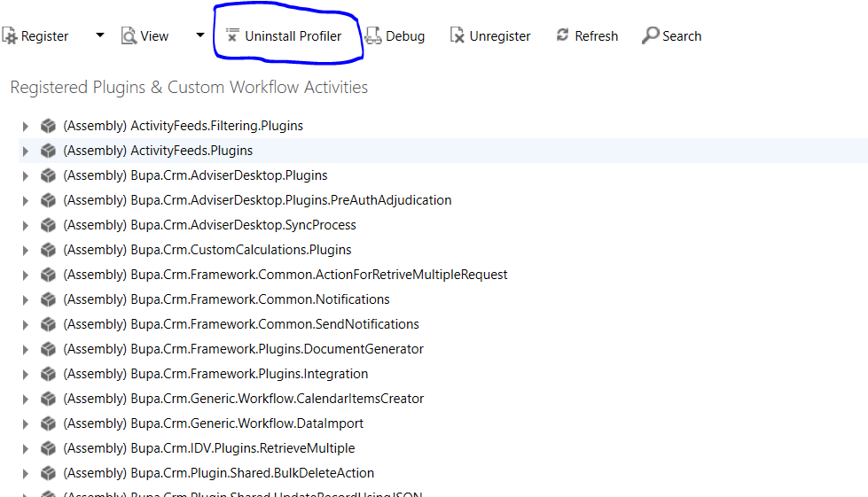Image resolution: width=868 pixels, height=497 pixels.
Task: Click the Register toolbar icon
Action: [x=10, y=36]
